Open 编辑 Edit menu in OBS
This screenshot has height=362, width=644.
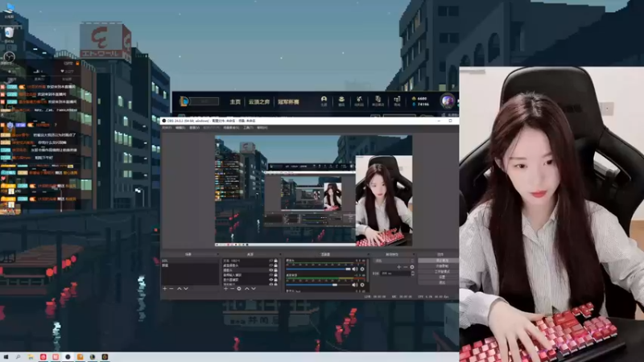pos(180,128)
